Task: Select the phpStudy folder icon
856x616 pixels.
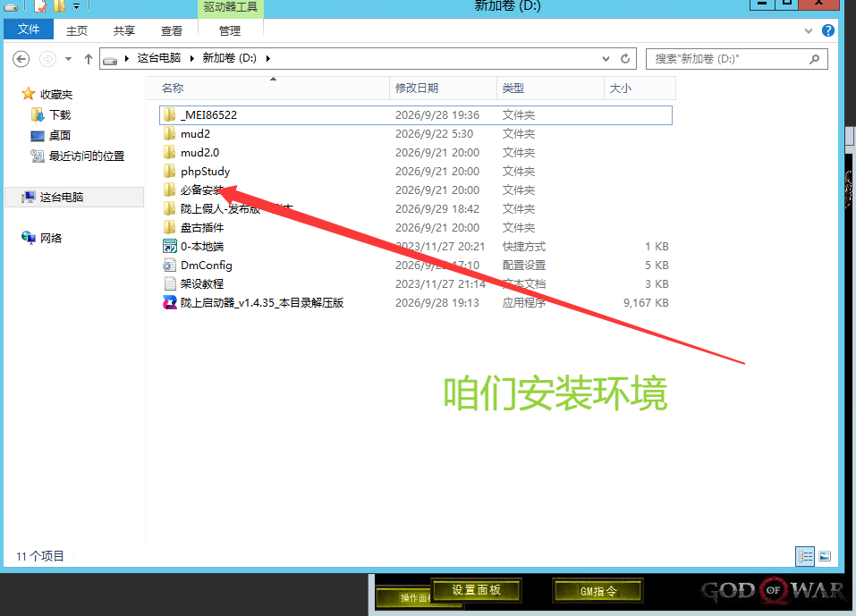Action: pos(170,172)
